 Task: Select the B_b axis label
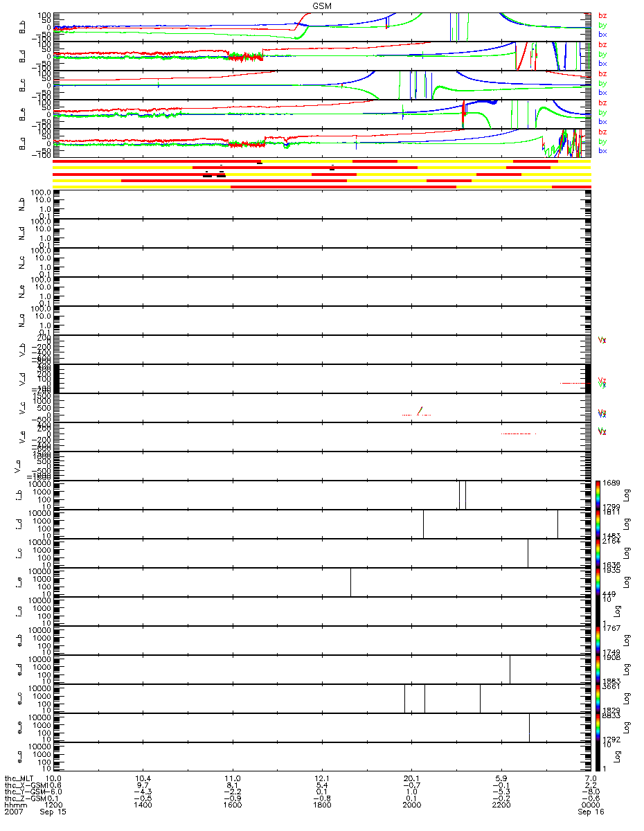click(x=22, y=26)
